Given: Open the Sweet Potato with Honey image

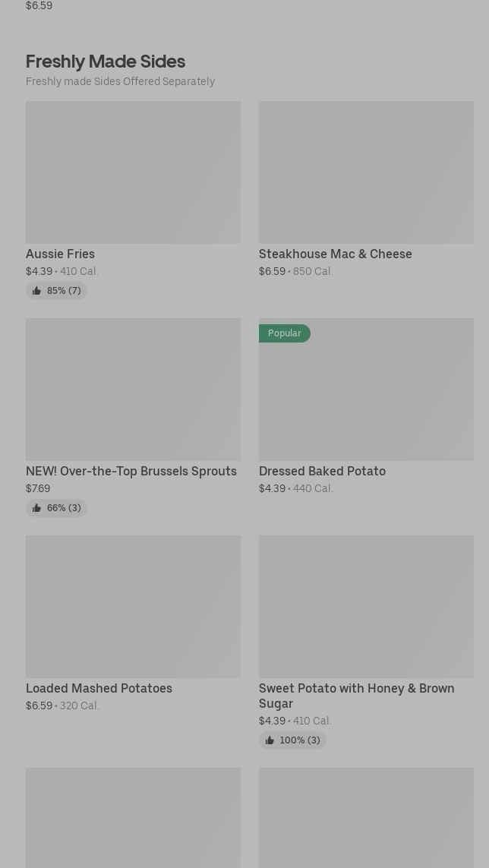Looking at the screenshot, I should click(366, 606).
